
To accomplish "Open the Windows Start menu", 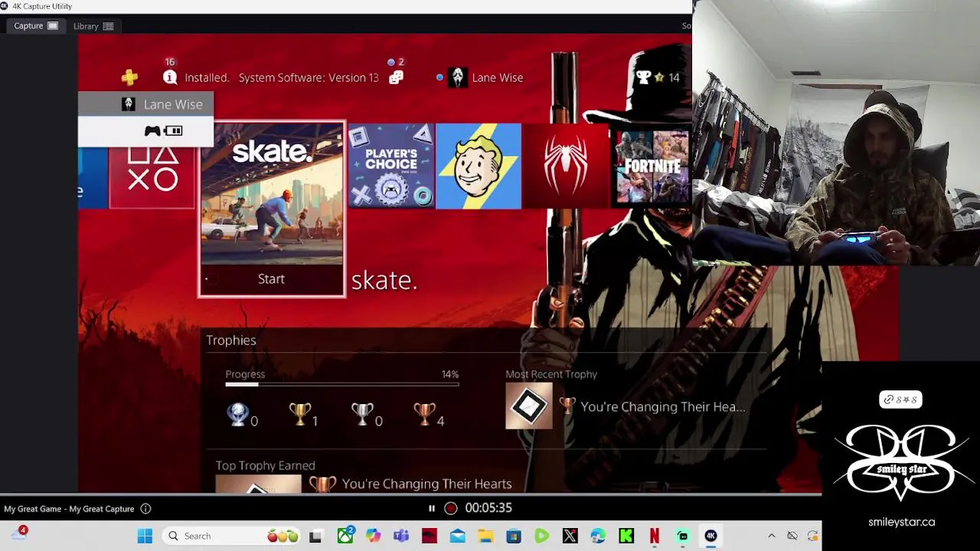I will click(145, 536).
